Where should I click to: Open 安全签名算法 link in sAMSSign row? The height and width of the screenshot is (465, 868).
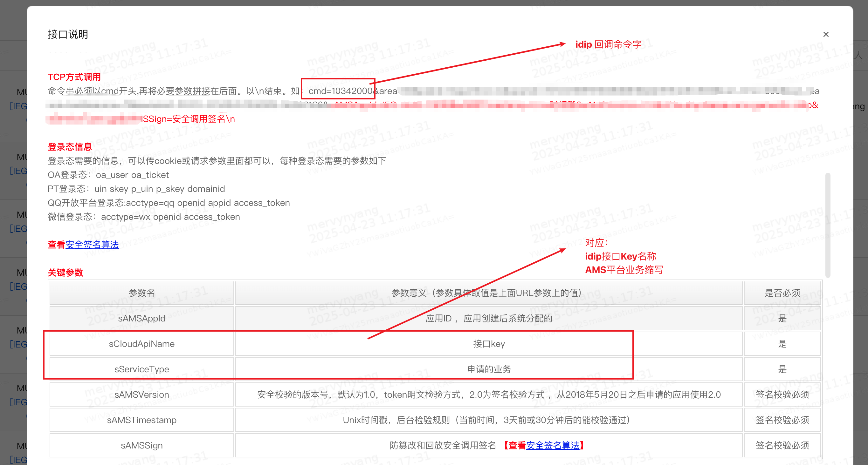553,446
